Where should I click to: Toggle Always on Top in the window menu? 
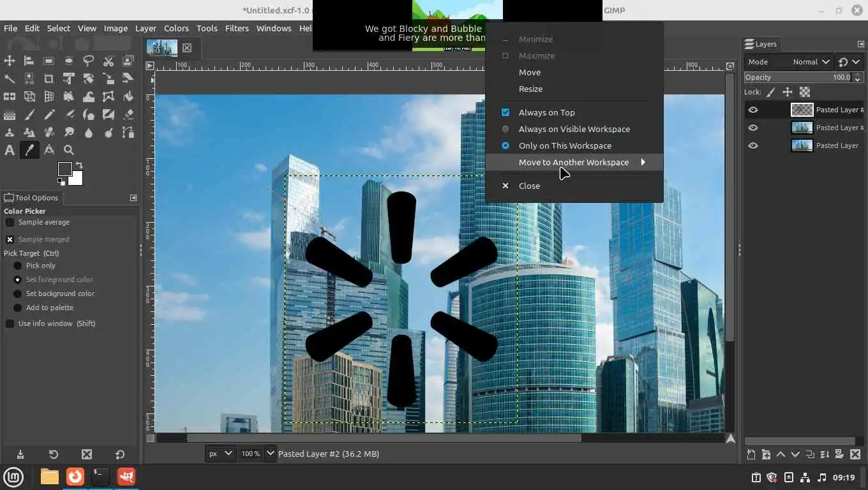(x=574, y=112)
